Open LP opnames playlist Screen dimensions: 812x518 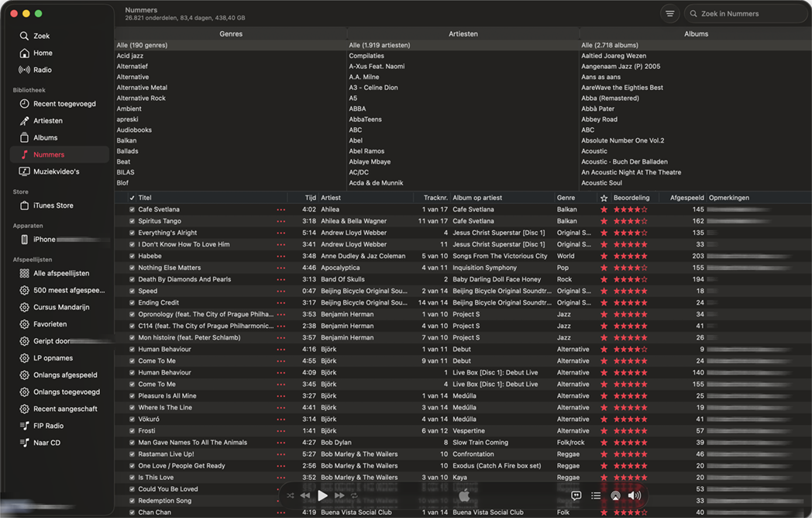[46, 358]
